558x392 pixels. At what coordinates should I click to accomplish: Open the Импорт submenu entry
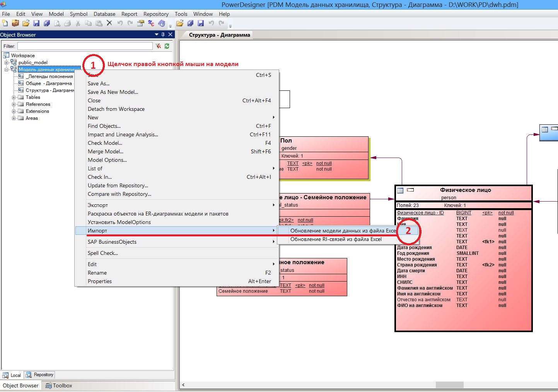pyautogui.click(x=177, y=231)
